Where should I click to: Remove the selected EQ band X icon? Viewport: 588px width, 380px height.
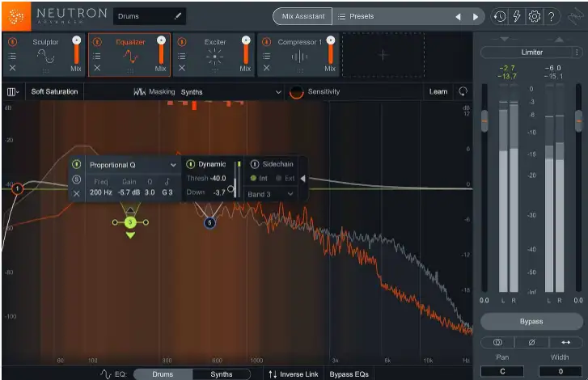tap(77, 193)
